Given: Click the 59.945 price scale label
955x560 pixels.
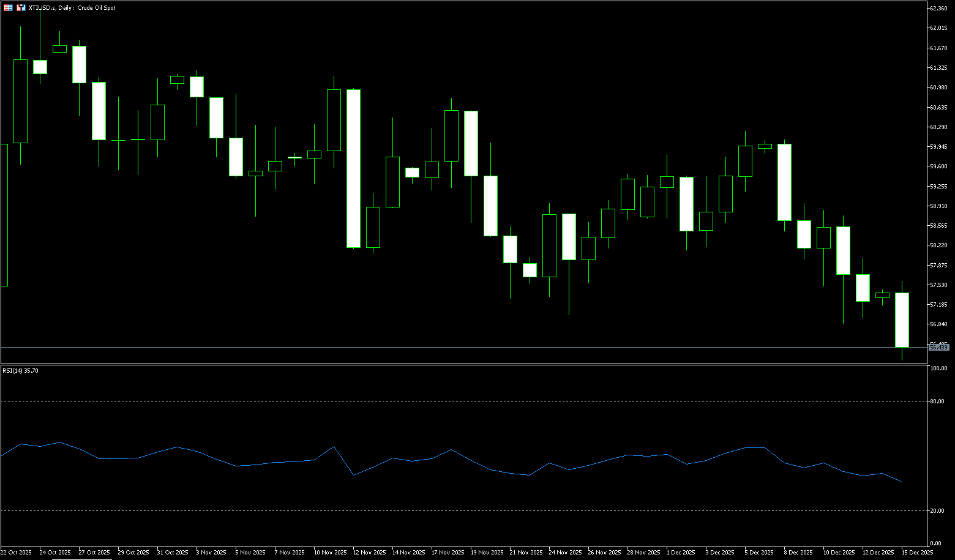Looking at the screenshot, I should (938, 147).
